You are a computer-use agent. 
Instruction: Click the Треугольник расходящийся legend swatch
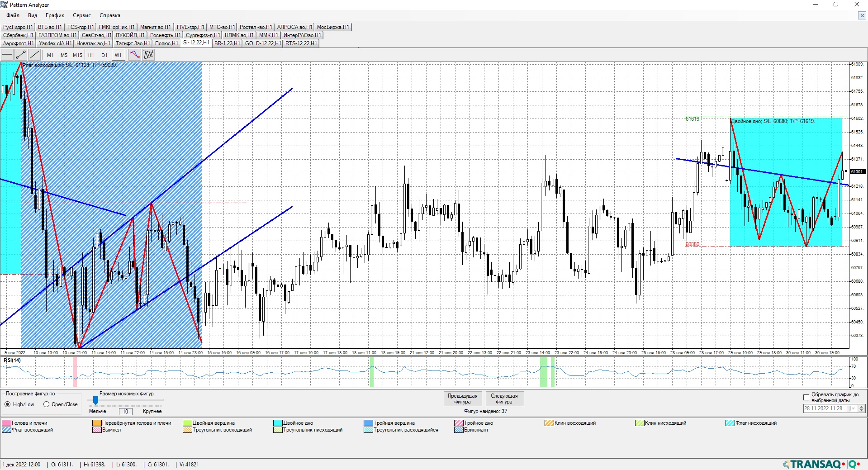[369, 430]
